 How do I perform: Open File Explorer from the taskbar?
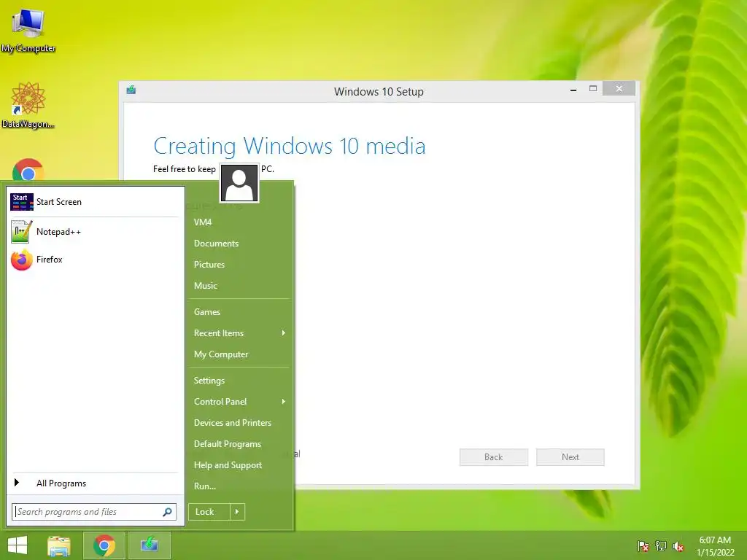(x=59, y=545)
